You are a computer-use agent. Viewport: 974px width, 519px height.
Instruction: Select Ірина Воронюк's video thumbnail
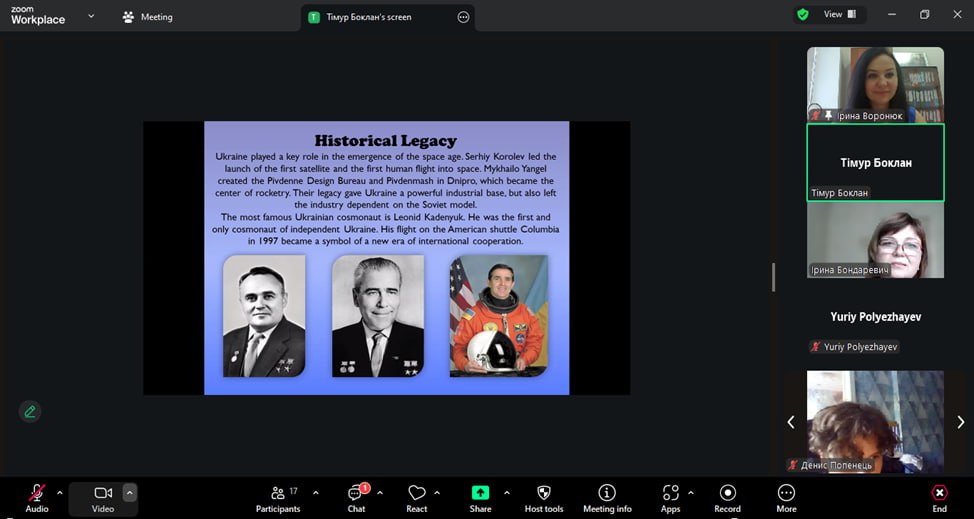[x=875, y=85]
